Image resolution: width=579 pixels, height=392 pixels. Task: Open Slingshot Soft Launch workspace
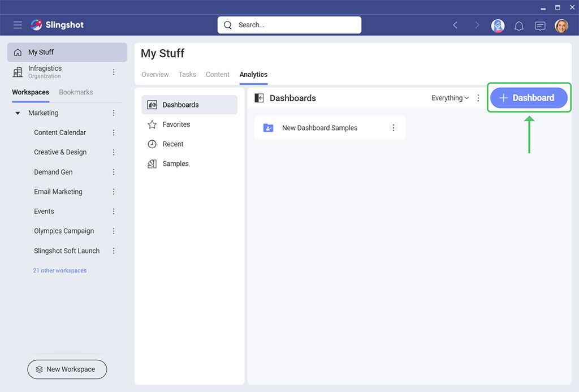(x=67, y=251)
